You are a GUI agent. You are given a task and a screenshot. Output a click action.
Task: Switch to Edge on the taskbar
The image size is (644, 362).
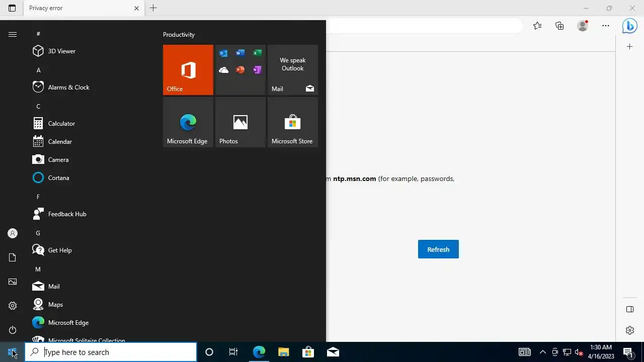259,352
